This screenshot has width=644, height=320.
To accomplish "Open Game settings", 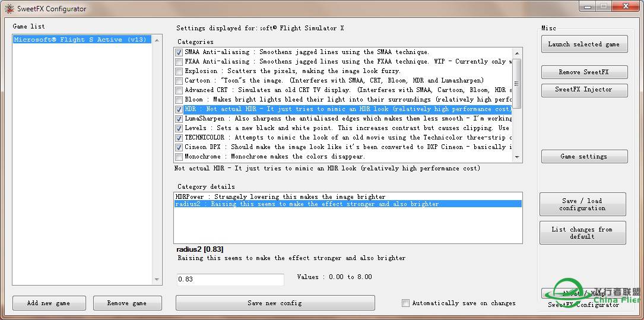I will (583, 157).
